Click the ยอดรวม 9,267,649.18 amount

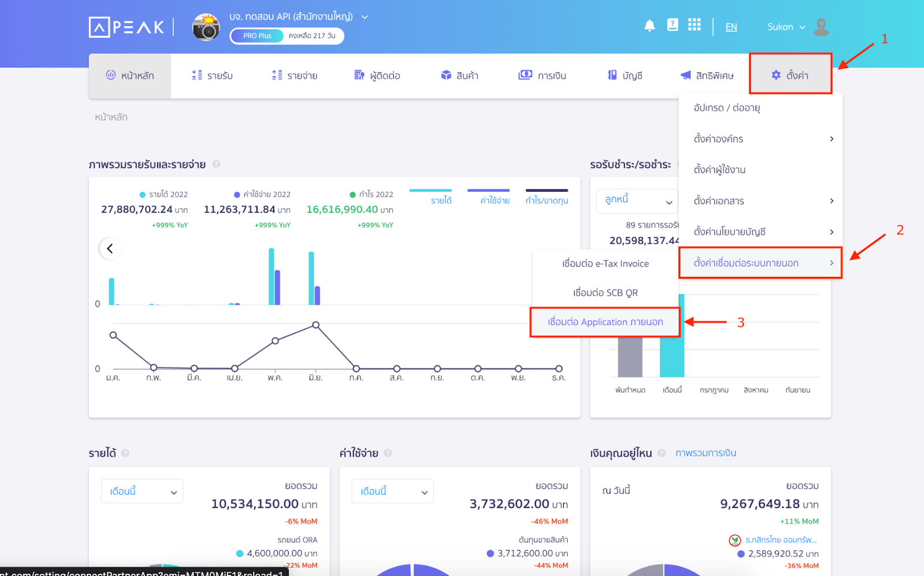coord(759,504)
